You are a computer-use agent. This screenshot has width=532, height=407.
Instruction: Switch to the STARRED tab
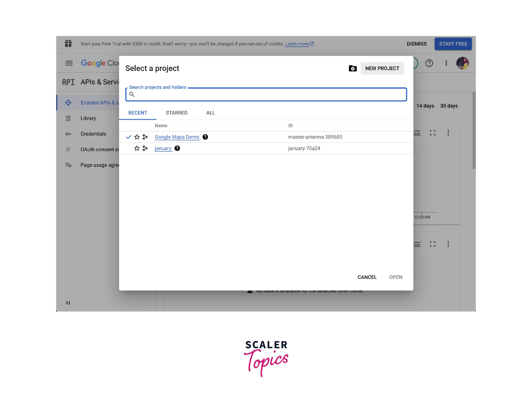tap(176, 112)
